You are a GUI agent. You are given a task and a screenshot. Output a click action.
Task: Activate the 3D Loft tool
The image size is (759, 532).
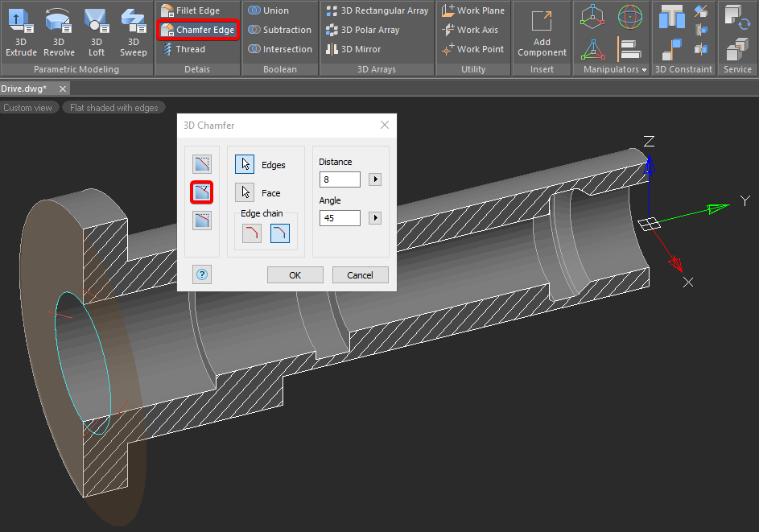97,32
